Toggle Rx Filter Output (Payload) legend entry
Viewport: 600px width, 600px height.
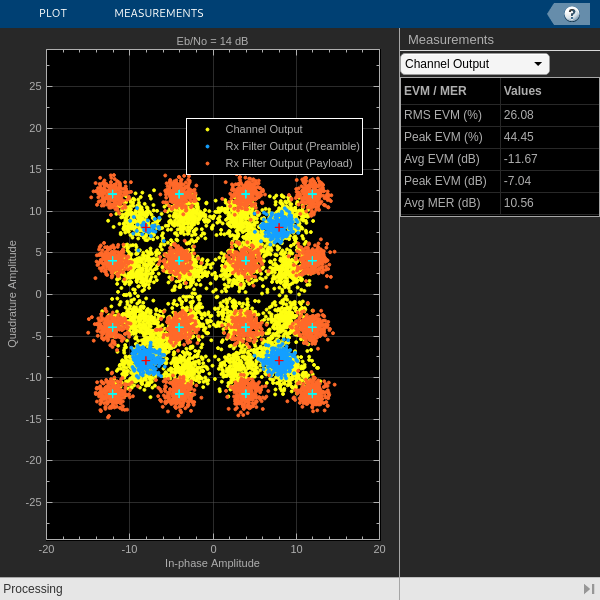click(x=289, y=163)
